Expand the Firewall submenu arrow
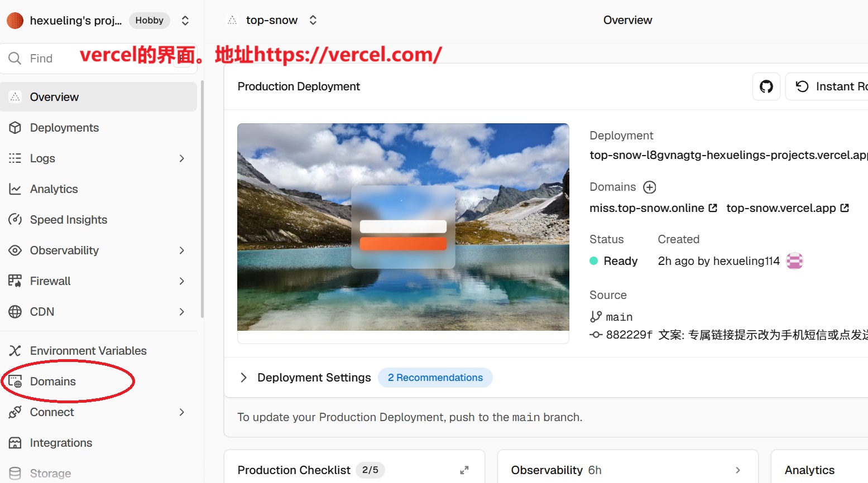The image size is (868, 483). (x=181, y=281)
